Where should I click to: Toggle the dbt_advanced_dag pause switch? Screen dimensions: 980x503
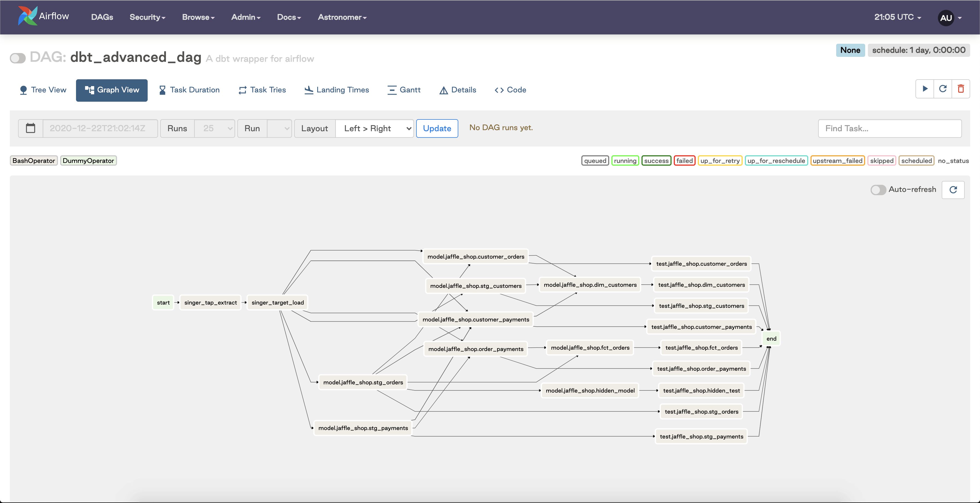click(17, 58)
